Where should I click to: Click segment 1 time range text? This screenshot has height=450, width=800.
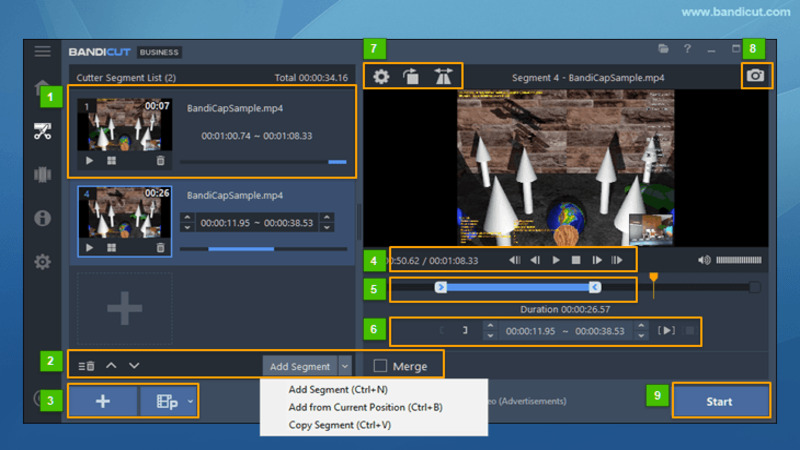click(x=257, y=136)
